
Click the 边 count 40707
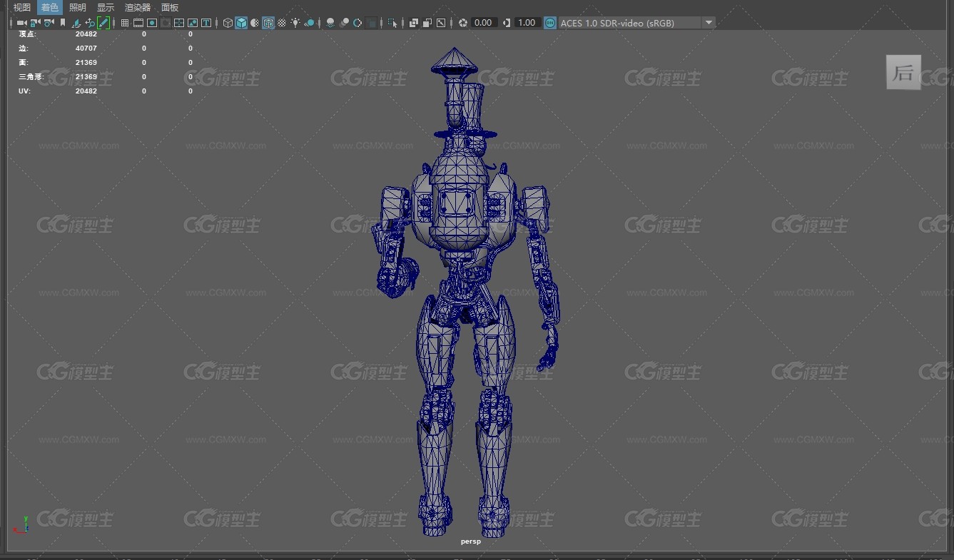click(86, 49)
